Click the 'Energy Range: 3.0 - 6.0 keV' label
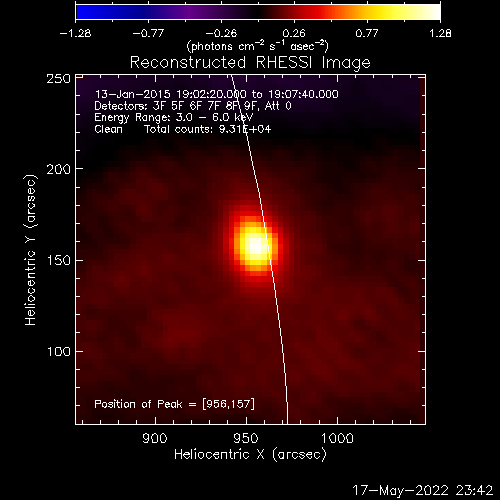The image size is (500, 500). tap(174, 118)
